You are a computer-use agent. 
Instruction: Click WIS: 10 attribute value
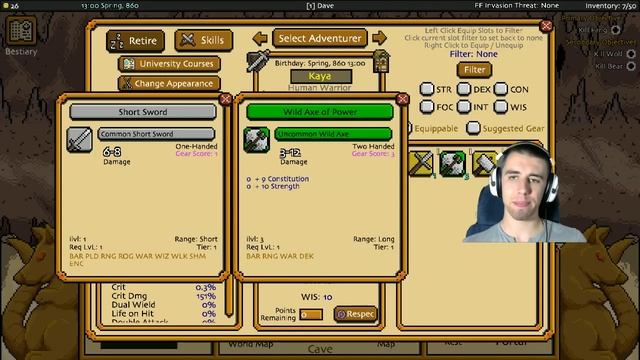pos(316,297)
